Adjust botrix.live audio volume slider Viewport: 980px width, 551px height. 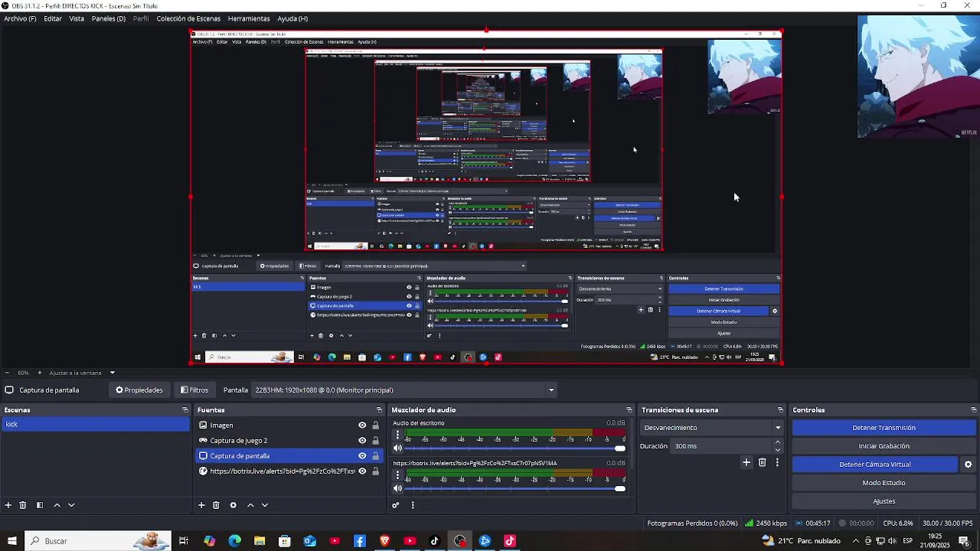pyautogui.click(x=515, y=488)
